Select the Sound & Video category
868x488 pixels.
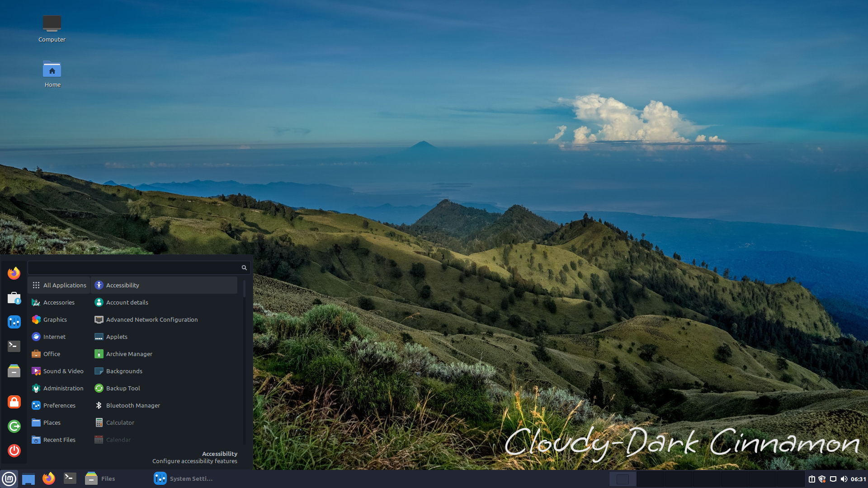click(x=59, y=371)
